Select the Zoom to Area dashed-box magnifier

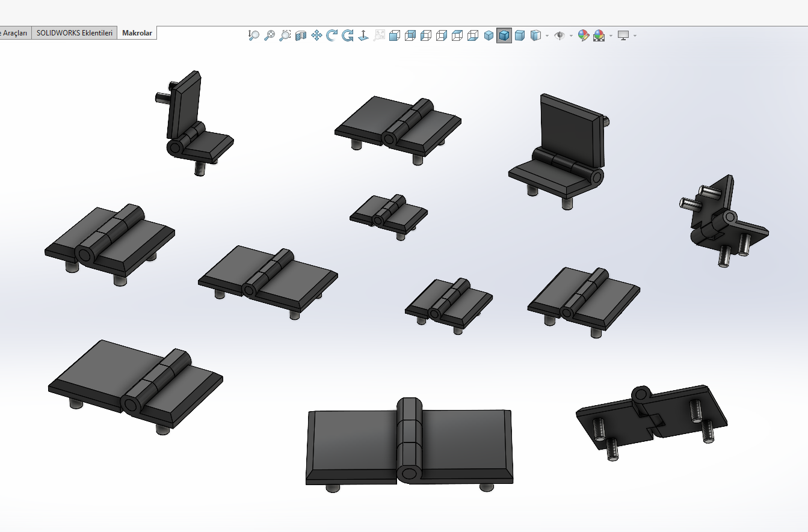pyautogui.click(x=285, y=35)
